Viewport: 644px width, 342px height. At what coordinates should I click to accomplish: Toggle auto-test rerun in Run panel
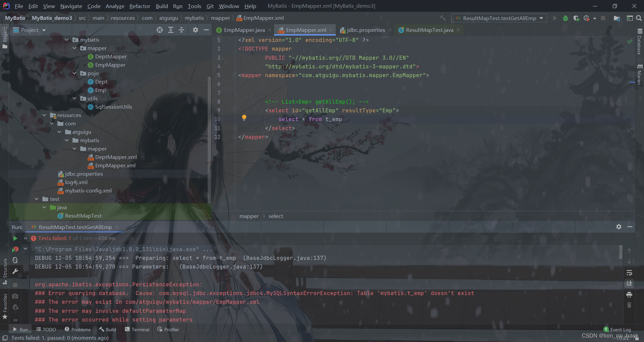pyautogui.click(x=15, y=260)
